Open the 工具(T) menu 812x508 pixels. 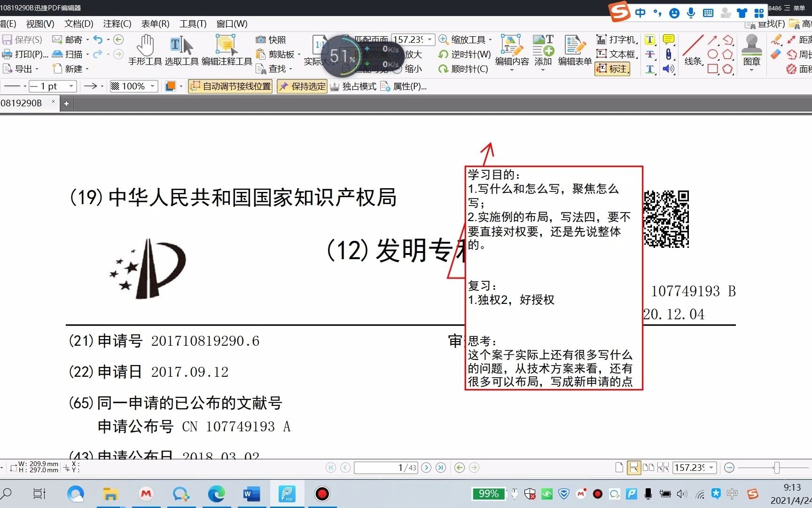(x=193, y=24)
